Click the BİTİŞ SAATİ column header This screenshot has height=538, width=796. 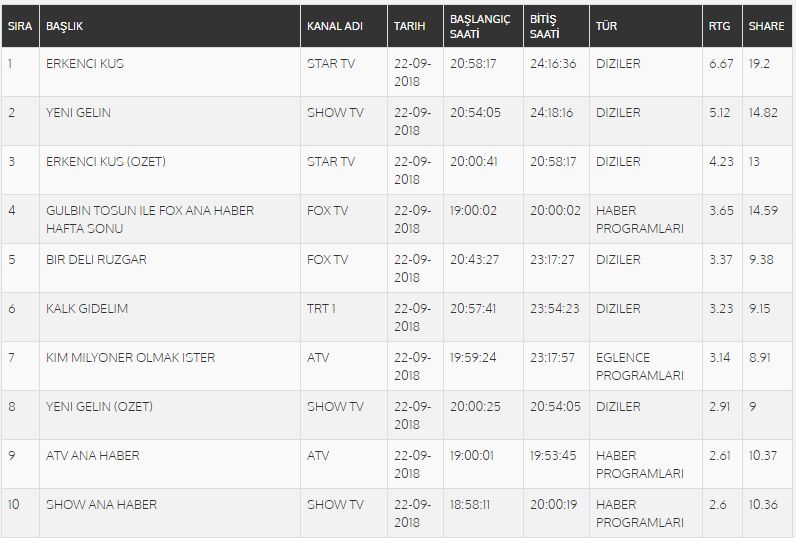coord(544,26)
